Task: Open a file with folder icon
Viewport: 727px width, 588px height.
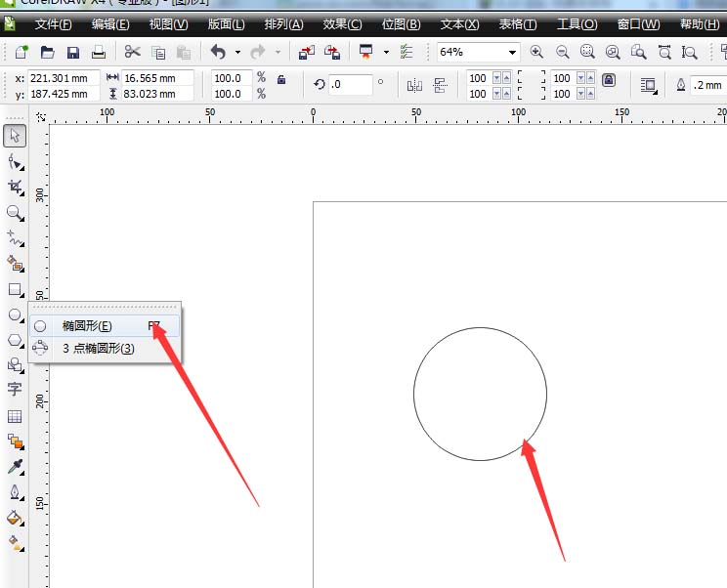Action: [x=47, y=52]
